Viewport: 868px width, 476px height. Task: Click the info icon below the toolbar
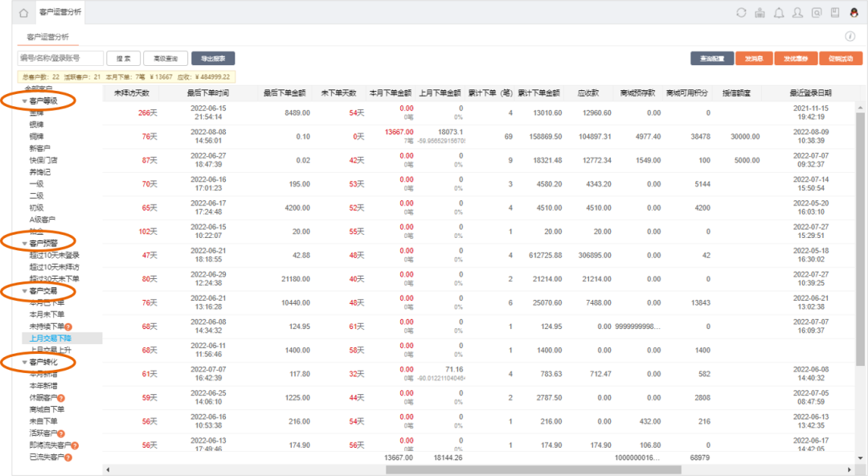(x=850, y=37)
